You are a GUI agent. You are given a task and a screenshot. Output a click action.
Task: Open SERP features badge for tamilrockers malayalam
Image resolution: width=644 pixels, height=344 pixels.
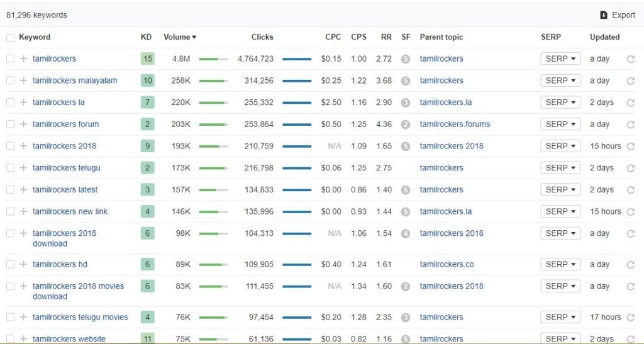[406, 81]
